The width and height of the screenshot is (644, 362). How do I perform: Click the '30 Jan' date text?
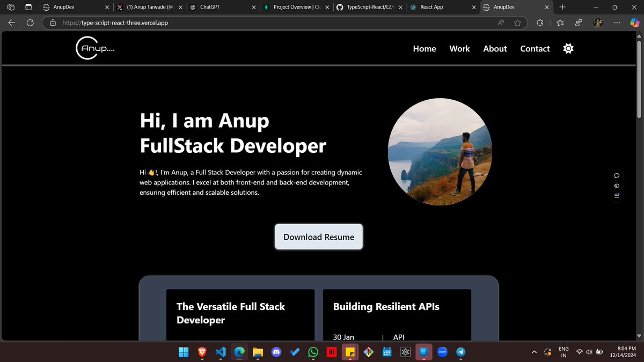343,337
